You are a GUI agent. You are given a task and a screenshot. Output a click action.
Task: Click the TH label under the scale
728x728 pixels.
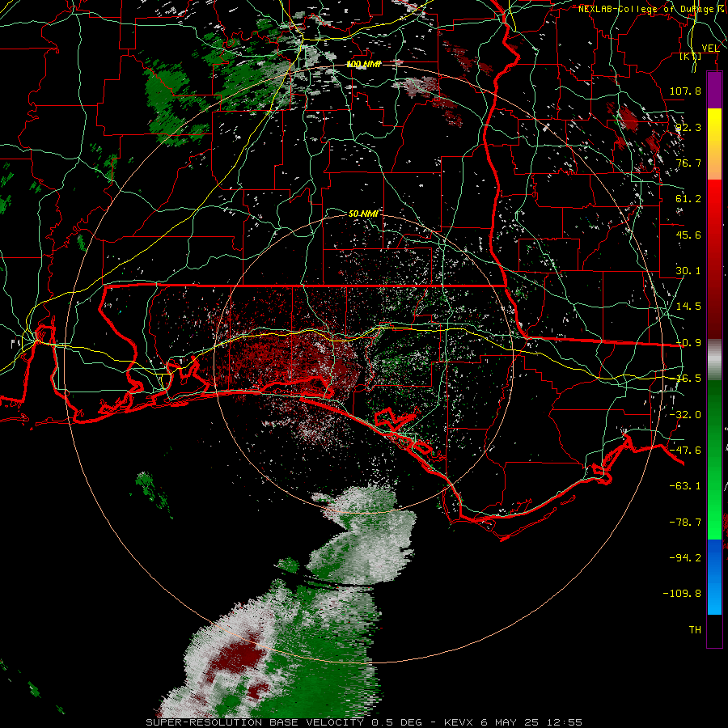695,630
